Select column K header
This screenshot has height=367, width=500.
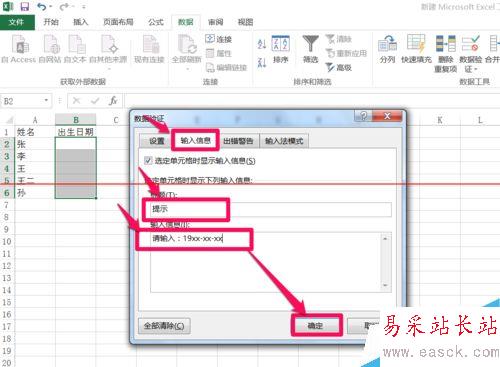[440, 120]
